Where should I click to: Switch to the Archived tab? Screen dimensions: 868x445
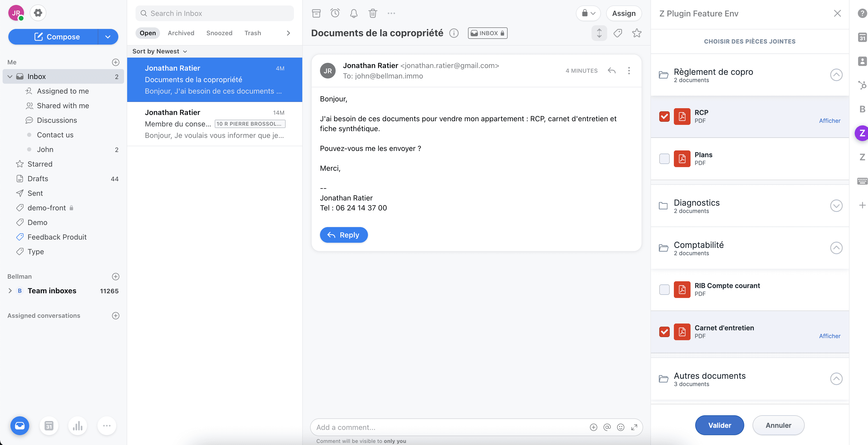pyautogui.click(x=181, y=33)
